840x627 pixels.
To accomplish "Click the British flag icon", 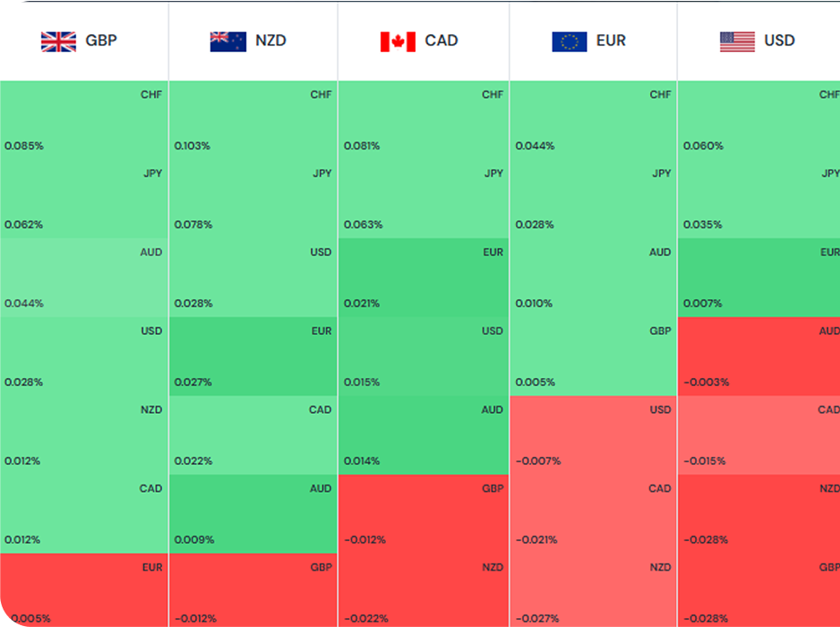I will pos(58,41).
